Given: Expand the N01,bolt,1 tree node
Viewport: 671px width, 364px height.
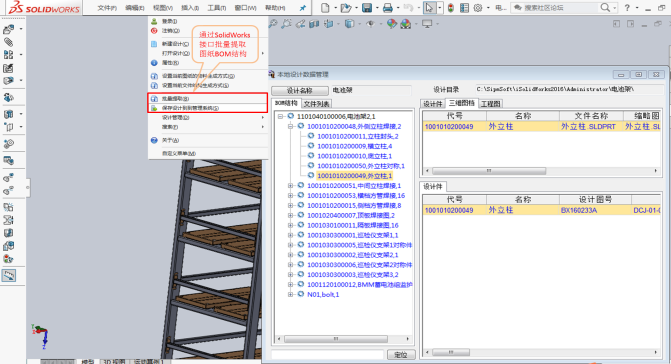Looking at the screenshot, I should click(x=291, y=294).
